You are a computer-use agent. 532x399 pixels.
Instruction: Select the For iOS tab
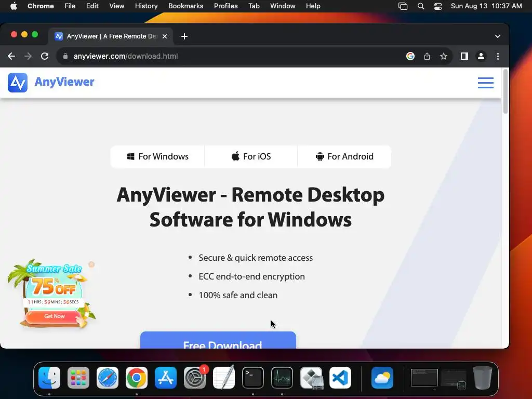coord(251,156)
